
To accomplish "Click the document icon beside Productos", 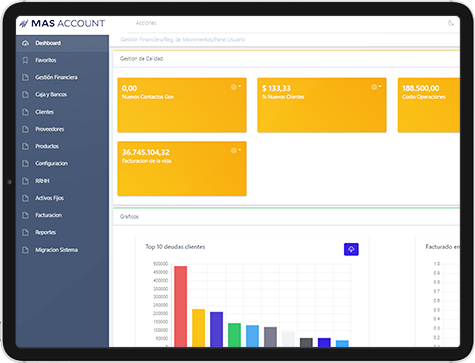I will 25,146.
